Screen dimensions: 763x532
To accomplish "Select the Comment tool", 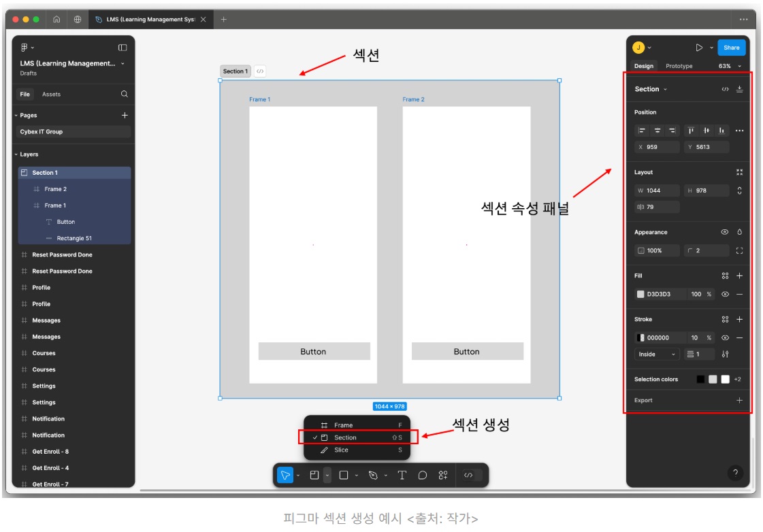I will click(423, 475).
